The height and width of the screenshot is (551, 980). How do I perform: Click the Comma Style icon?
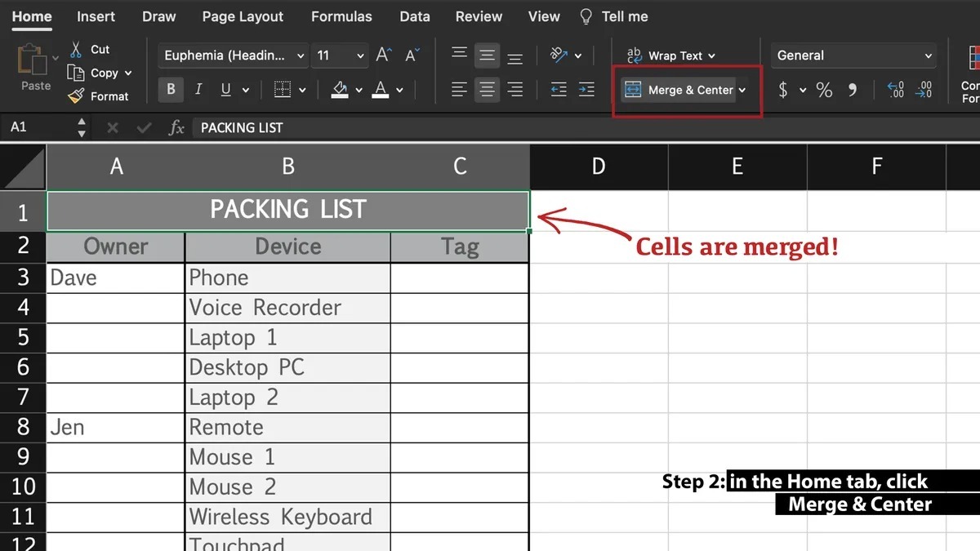[852, 90]
